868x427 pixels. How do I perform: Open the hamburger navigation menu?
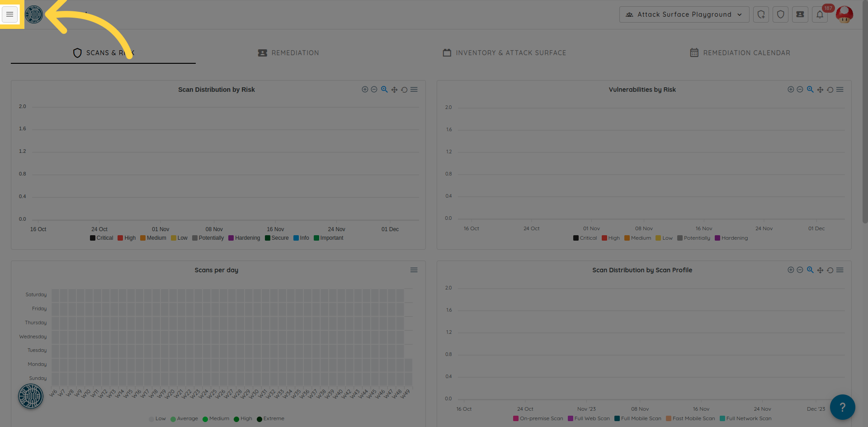(x=10, y=14)
